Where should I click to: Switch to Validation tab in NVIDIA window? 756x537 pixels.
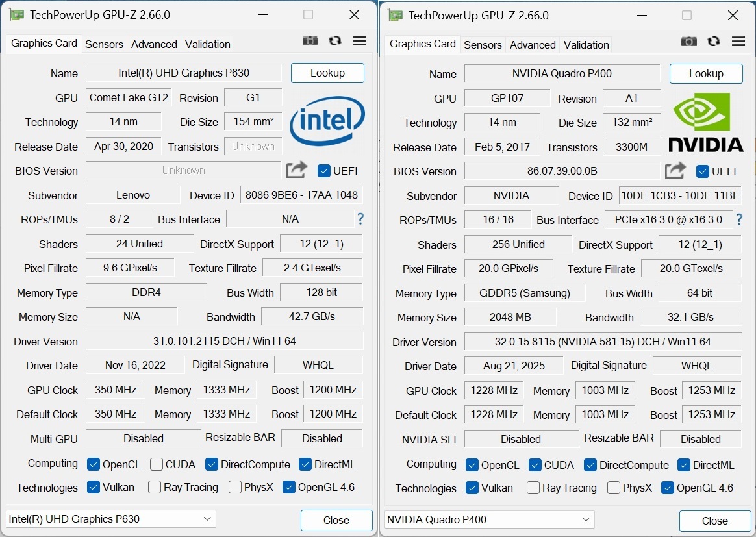coord(586,45)
